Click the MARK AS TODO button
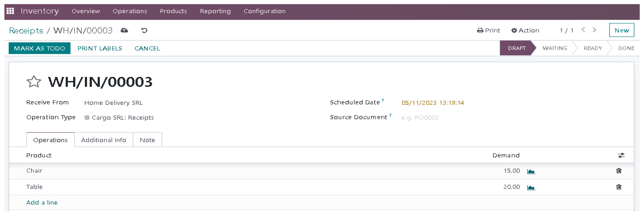Viewport: 644px width, 216px height. (40, 48)
